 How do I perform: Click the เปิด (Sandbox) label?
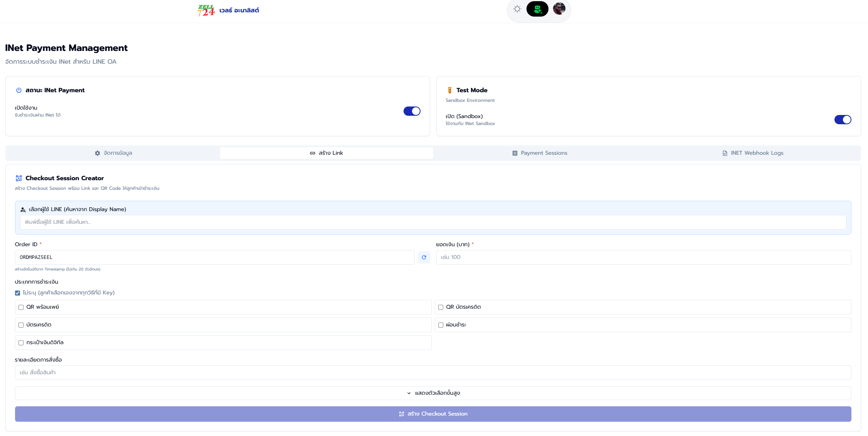click(x=464, y=116)
